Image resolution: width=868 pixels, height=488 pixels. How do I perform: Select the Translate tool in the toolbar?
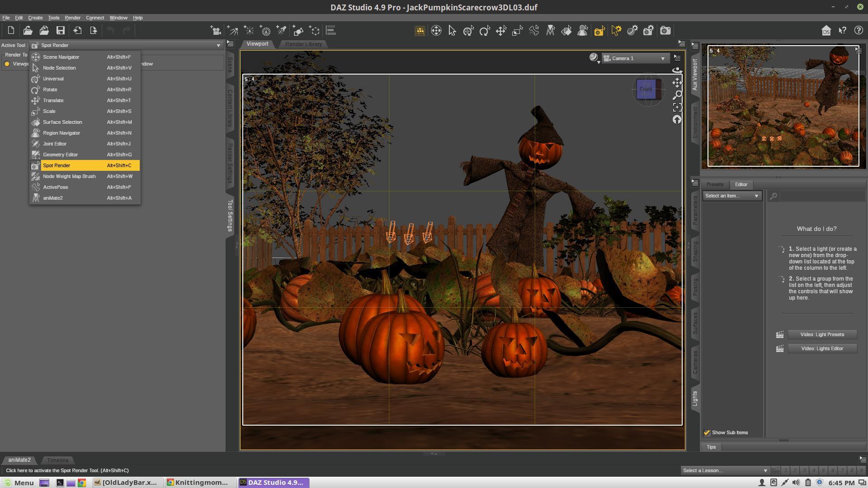501,31
